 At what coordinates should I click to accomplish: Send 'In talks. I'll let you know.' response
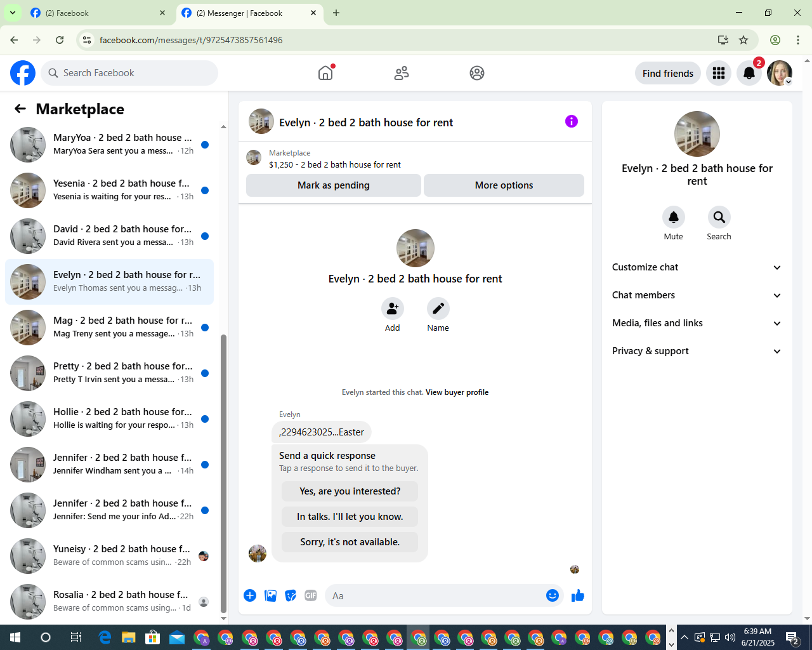tap(350, 517)
